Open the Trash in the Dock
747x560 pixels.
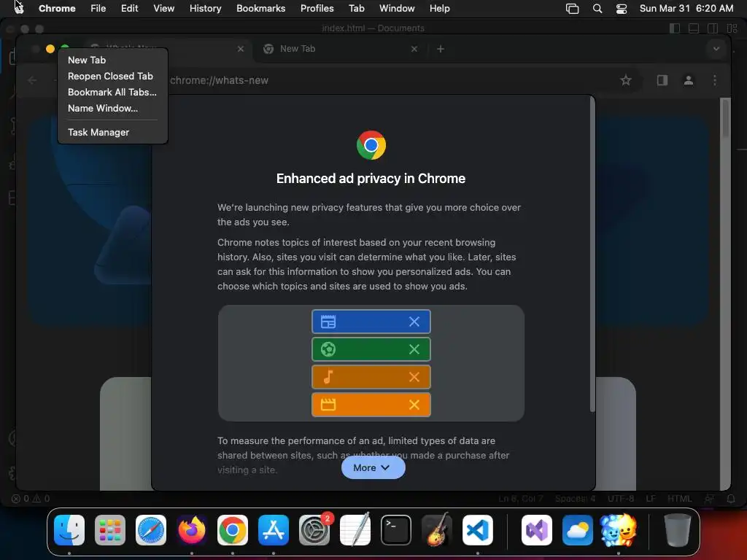click(677, 530)
